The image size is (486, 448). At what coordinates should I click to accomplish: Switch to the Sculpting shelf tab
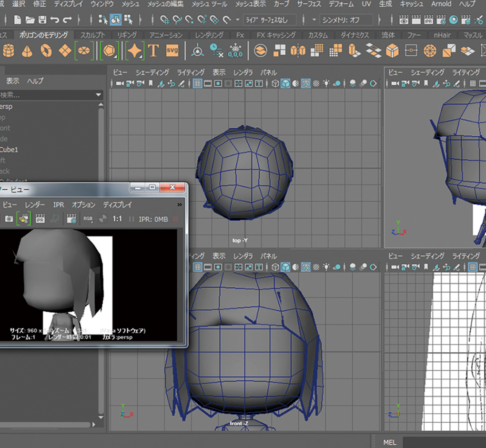tap(93, 35)
